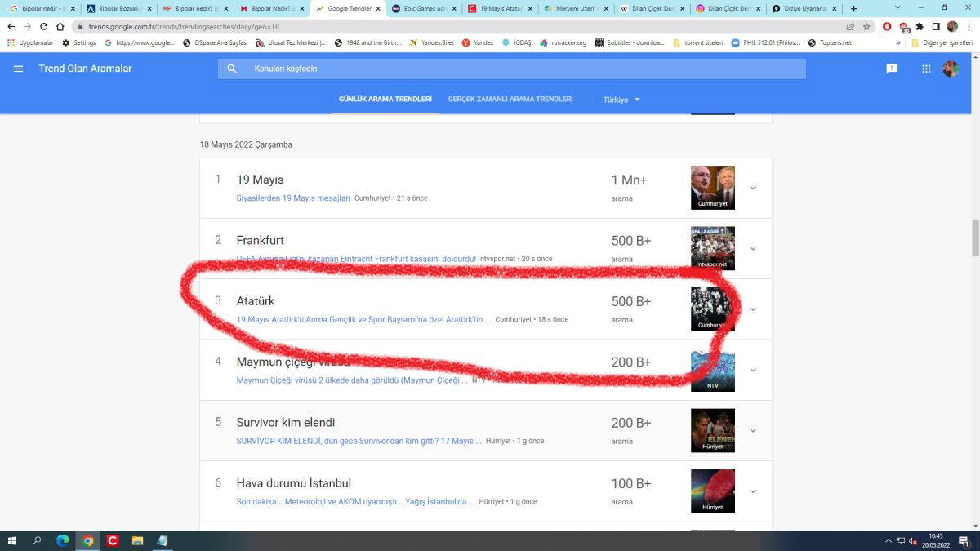The image size is (980, 551).
Task: Open Microsoft Edge from the taskbar
Action: (x=61, y=540)
